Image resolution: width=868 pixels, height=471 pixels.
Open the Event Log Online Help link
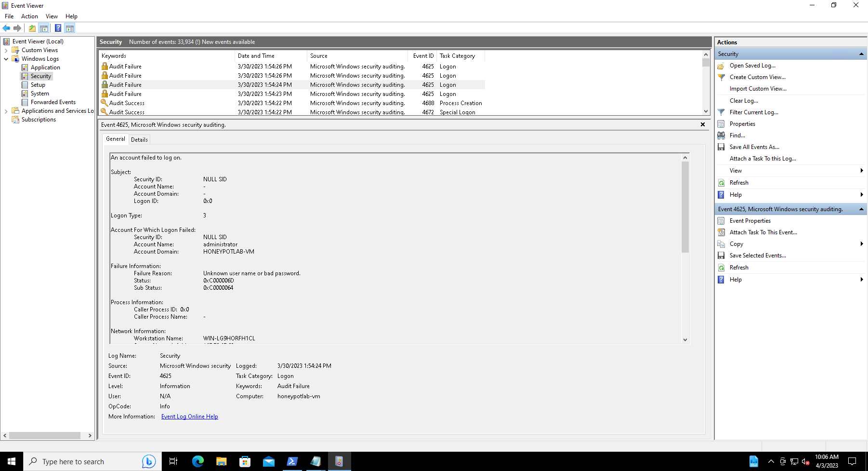[x=190, y=417]
